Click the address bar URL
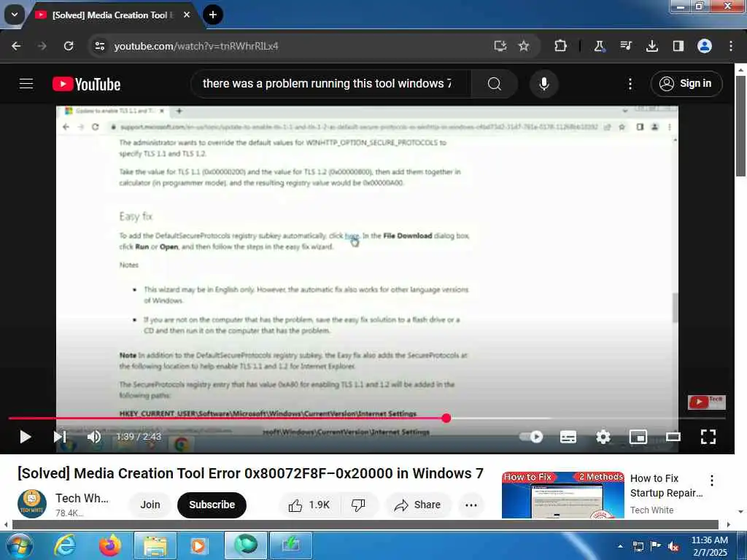Screen dimensions: 747x560 tap(196, 46)
